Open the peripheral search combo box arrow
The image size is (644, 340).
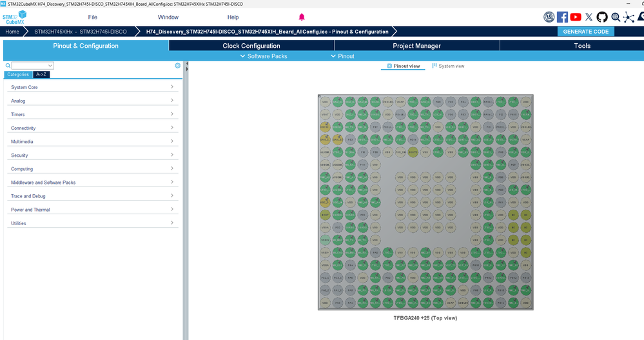click(x=50, y=65)
